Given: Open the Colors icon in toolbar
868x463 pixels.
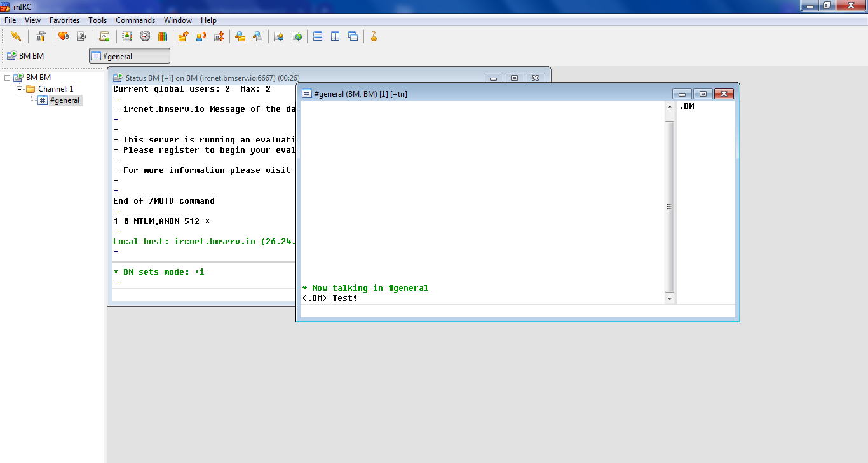Looking at the screenshot, I should click(x=163, y=37).
